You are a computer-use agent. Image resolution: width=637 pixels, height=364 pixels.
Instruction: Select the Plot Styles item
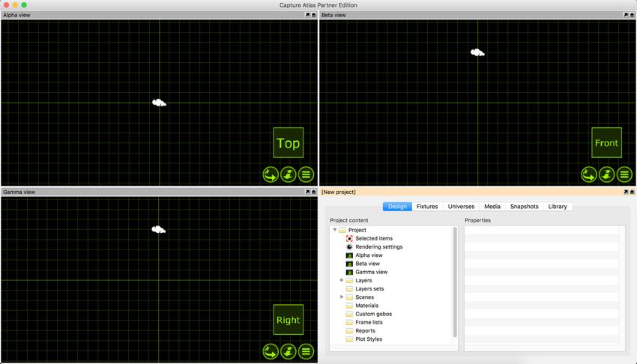pos(368,339)
